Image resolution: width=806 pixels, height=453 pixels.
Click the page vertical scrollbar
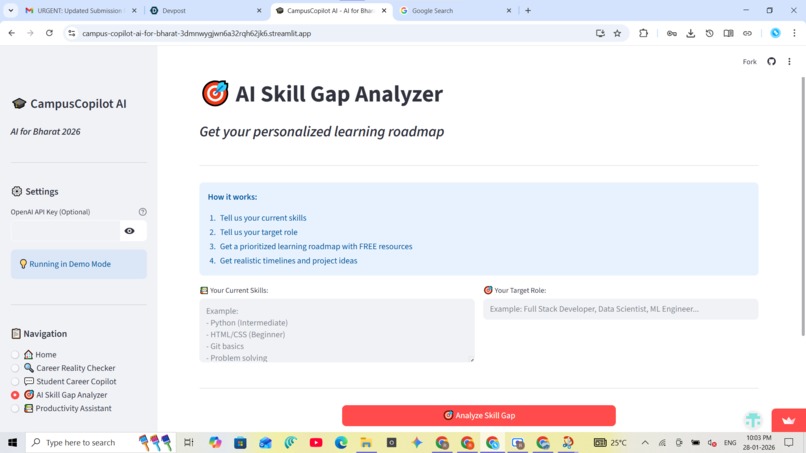pos(803,206)
